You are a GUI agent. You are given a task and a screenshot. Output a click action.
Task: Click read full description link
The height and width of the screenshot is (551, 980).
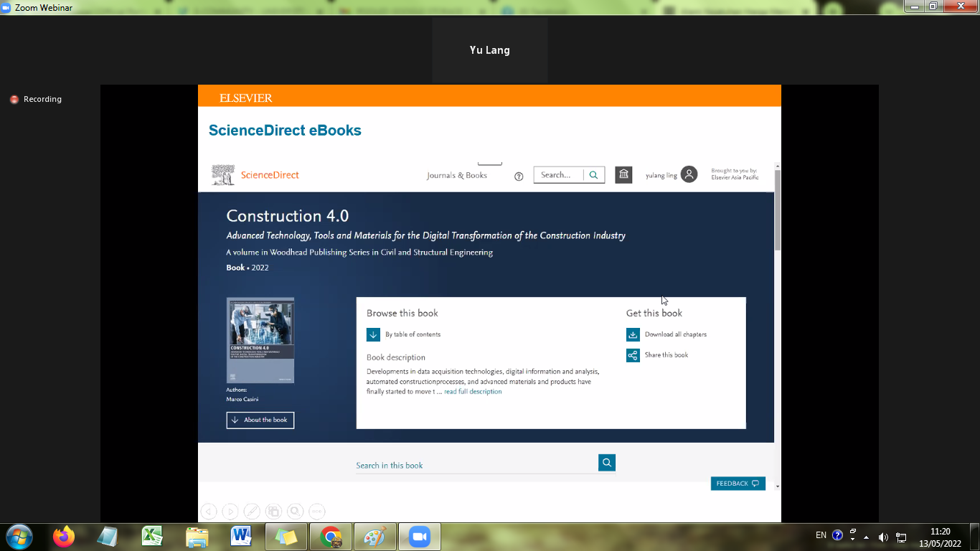pyautogui.click(x=473, y=392)
